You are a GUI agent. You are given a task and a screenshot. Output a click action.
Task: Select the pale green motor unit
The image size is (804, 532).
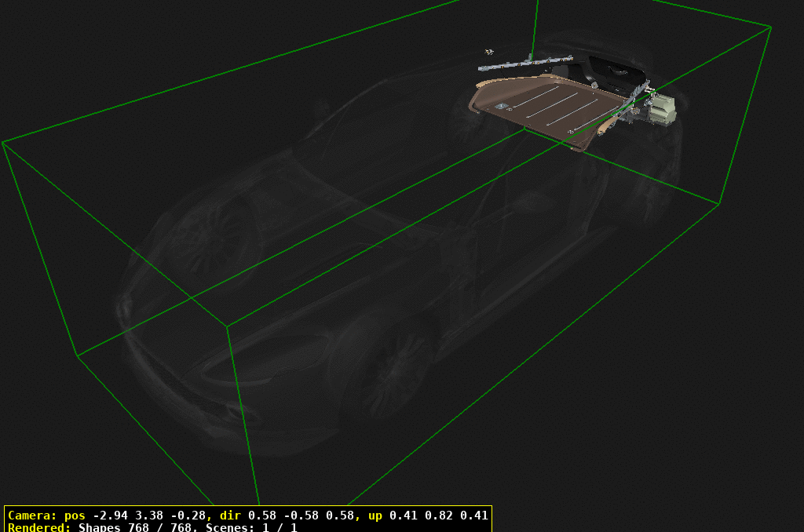661,110
